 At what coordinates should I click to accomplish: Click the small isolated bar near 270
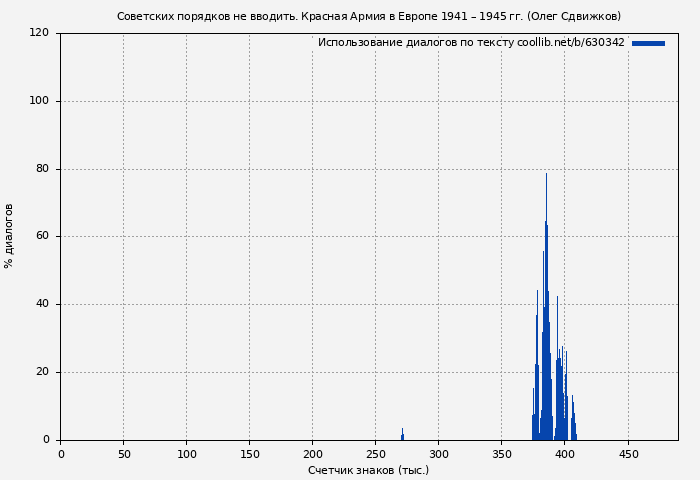(x=402, y=435)
